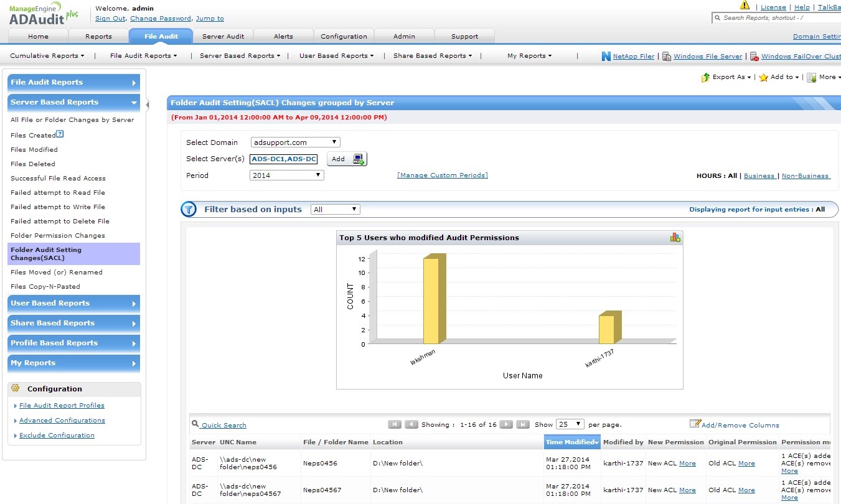Open the Select Domain dropdown
Viewport: 841px width, 504px height.
coord(295,142)
